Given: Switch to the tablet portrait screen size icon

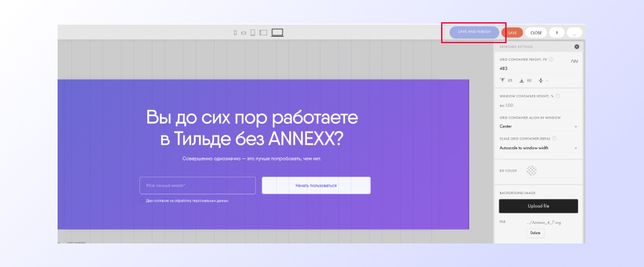Looking at the screenshot, I should click(x=253, y=33).
